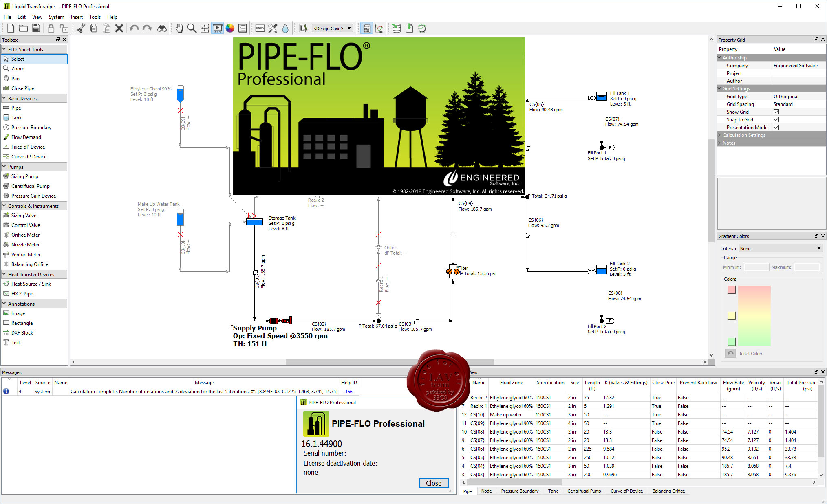827x504 pixels.
Task: Open the fluid zones droplet icon
Action: click(285, 28)
